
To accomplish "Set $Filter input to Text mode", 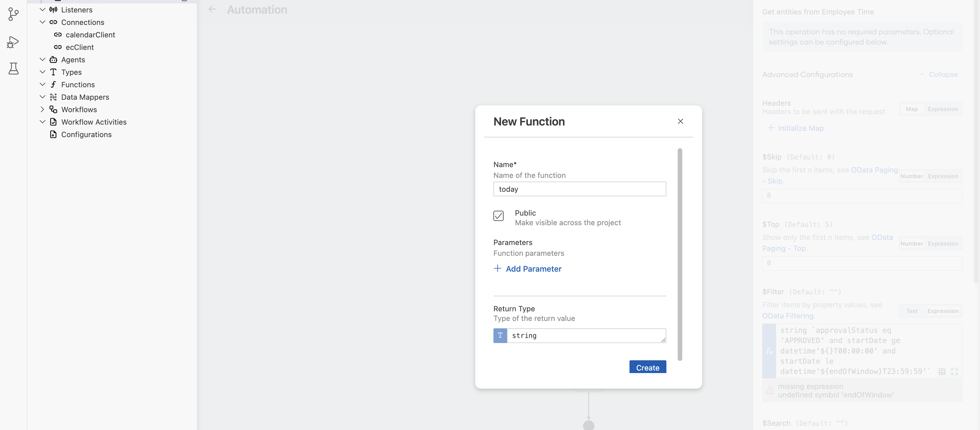I will [x=912, y=311].
